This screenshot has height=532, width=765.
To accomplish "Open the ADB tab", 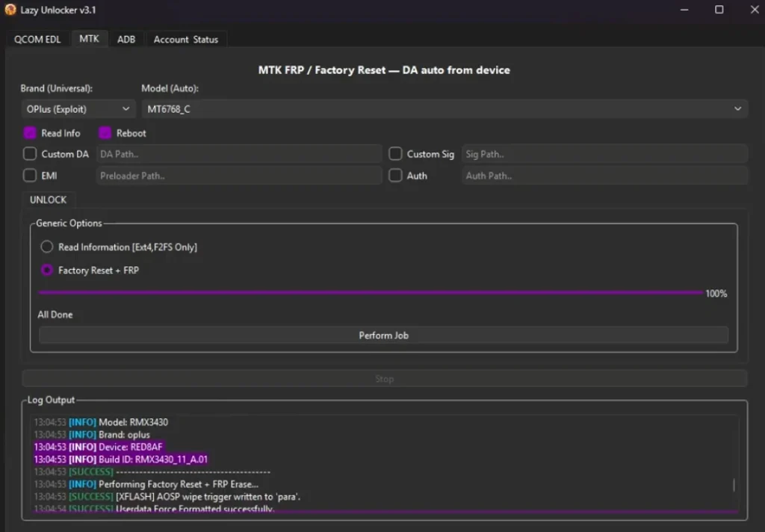I will click(x=126, y=40).
